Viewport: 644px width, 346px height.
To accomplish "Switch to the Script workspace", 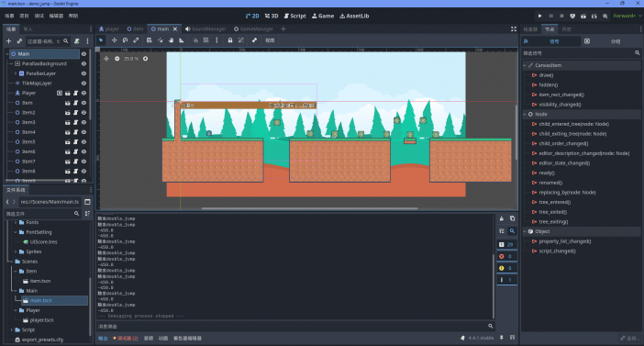I will tap(294, 16).
